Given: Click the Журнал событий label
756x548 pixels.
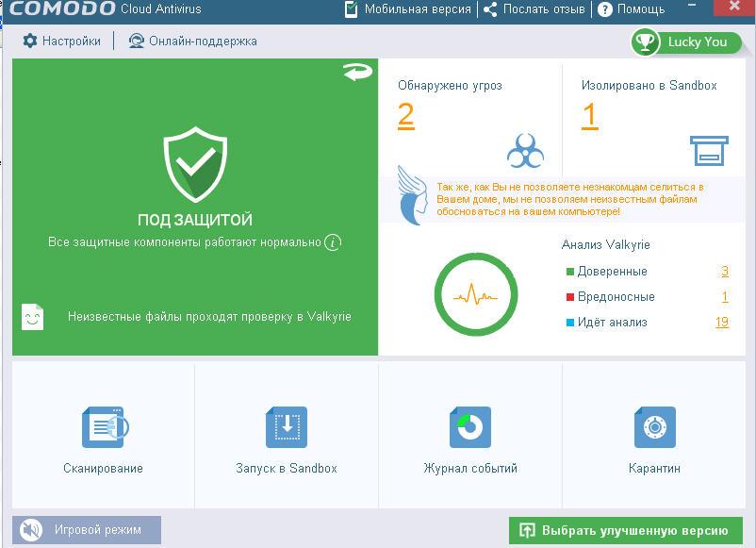Looking at the screenshot, I should (x=470, y=469).
